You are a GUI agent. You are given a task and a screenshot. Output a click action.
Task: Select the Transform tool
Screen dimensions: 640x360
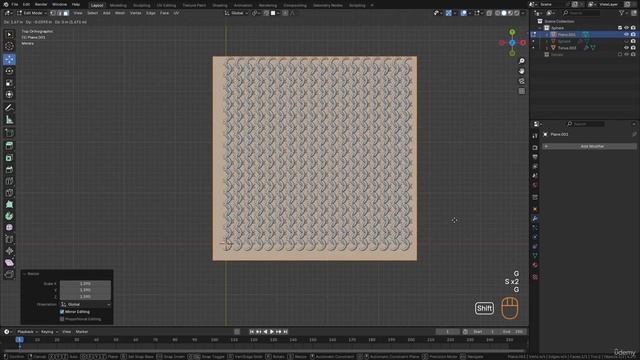tap(9, 95)
